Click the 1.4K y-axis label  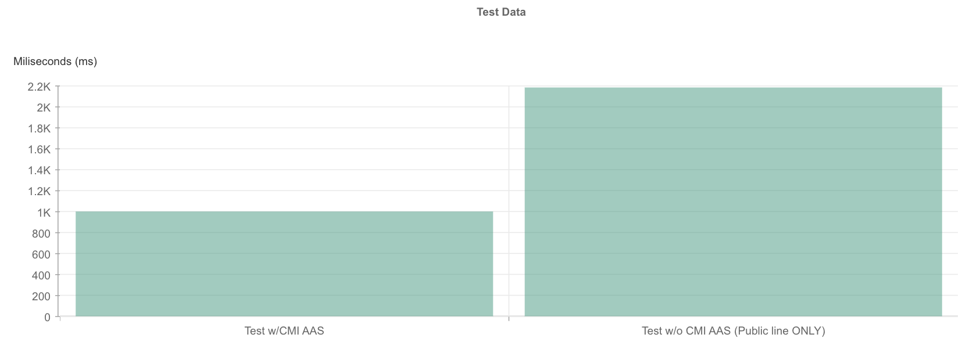pyautogui.click(x=39, y=170)
